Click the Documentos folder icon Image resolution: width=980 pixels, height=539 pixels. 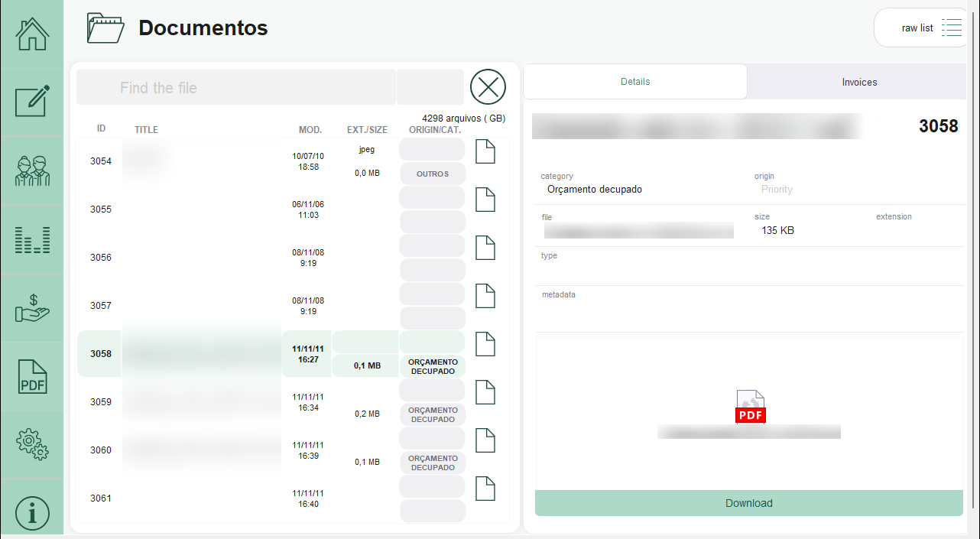point(105,28)
